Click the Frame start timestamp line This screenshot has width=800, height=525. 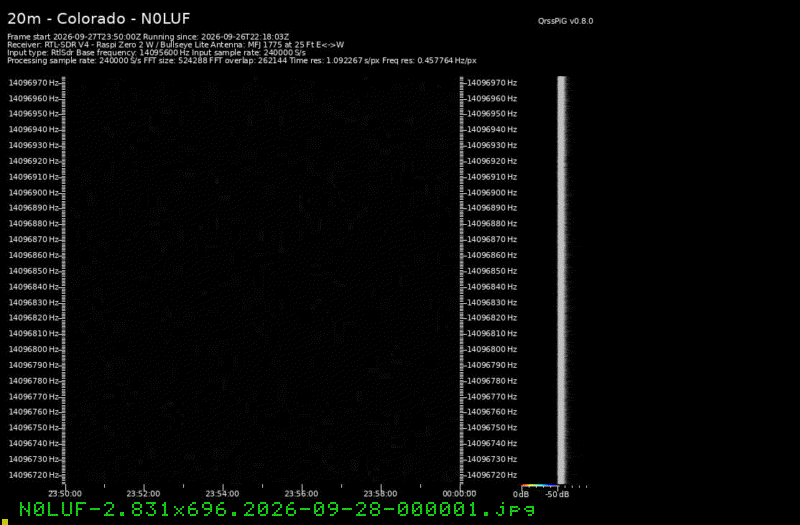148,37
